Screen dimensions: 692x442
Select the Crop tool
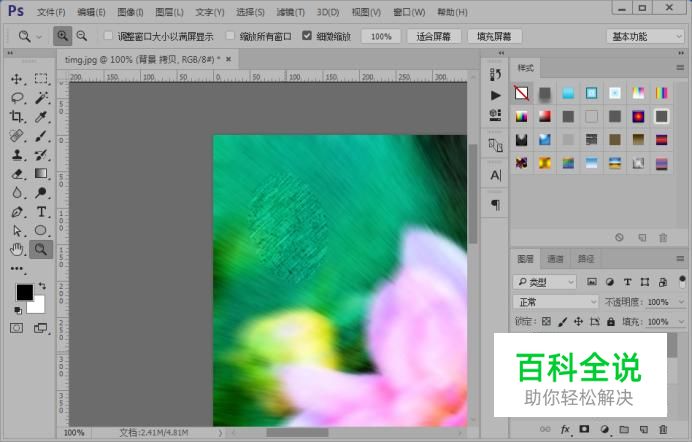point(17,116)
